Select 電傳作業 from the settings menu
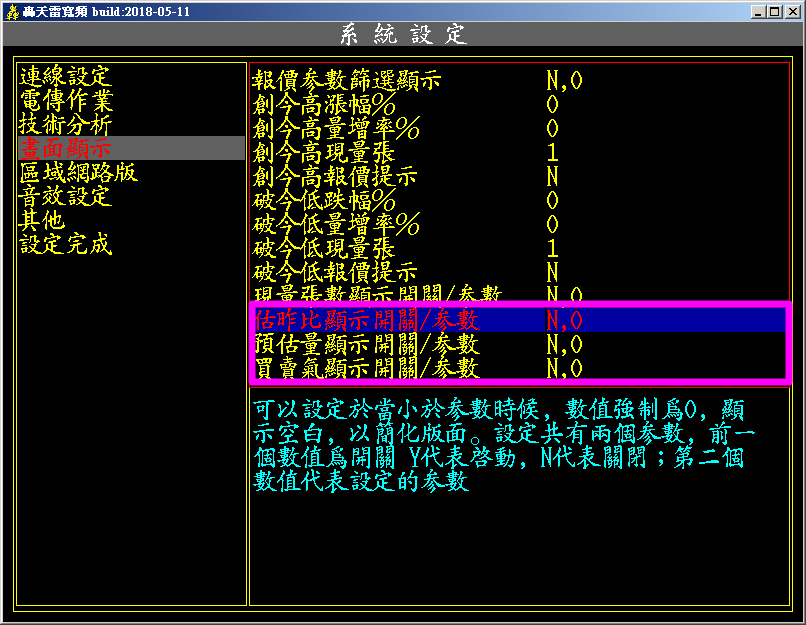Image resolution: width=806 pixels, height=625 pixels. click(x=66, y=101)
